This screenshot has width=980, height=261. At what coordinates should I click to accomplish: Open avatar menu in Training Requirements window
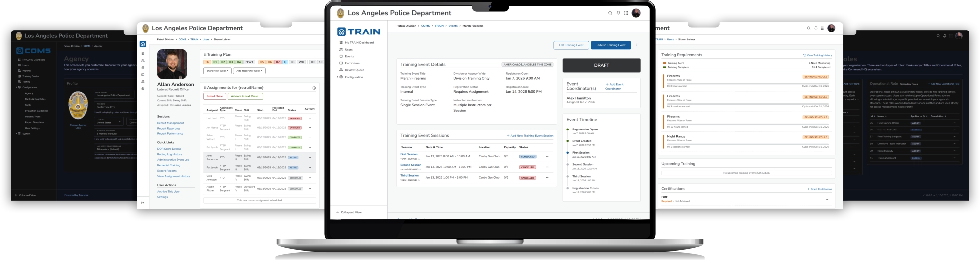[x=831, y=28]
